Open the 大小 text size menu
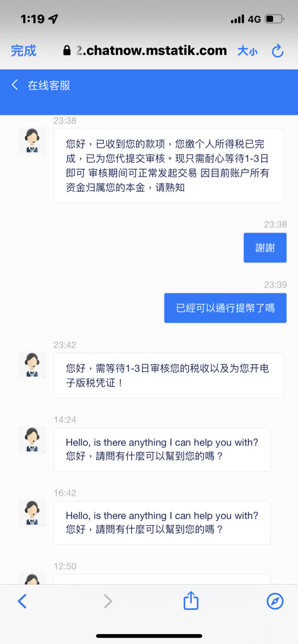This screenshot has width=298, height=644. [x=247, y=51]
